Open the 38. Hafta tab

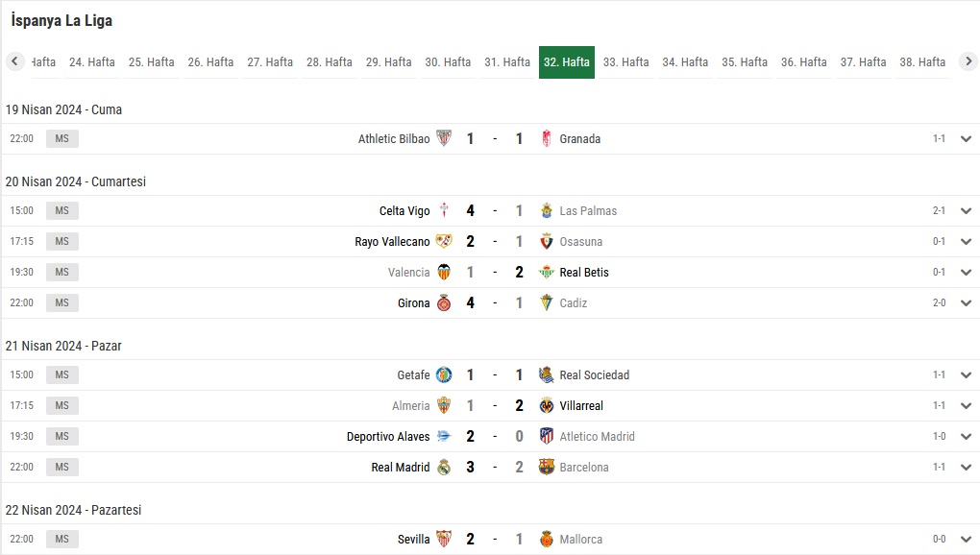click(x=922, y=61)
